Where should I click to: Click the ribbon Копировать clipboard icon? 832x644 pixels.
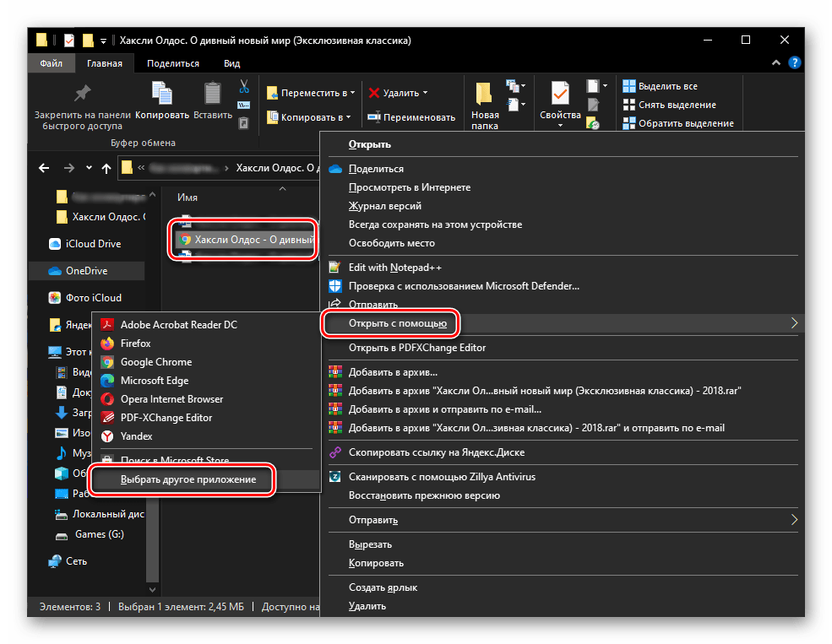pyautogui.click(x=162, y=94)
